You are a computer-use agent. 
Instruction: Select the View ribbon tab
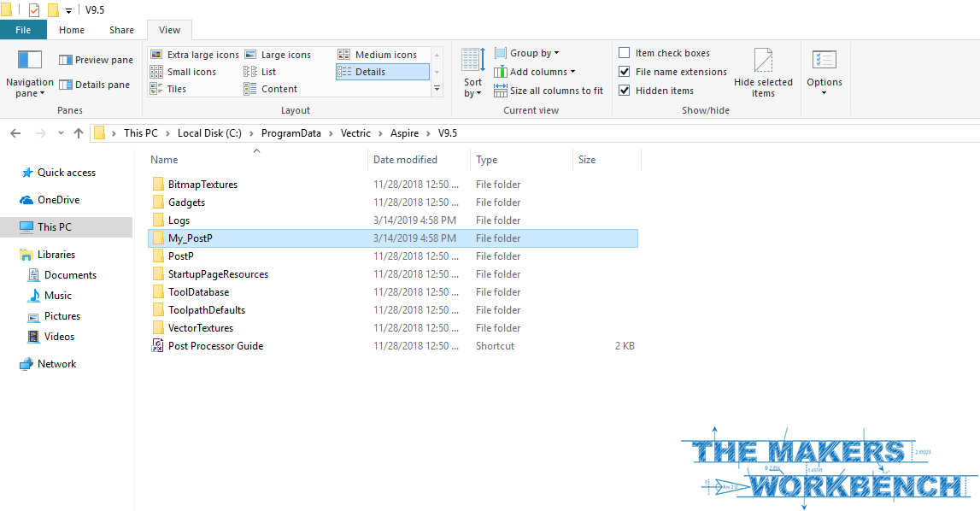[169, 30]
